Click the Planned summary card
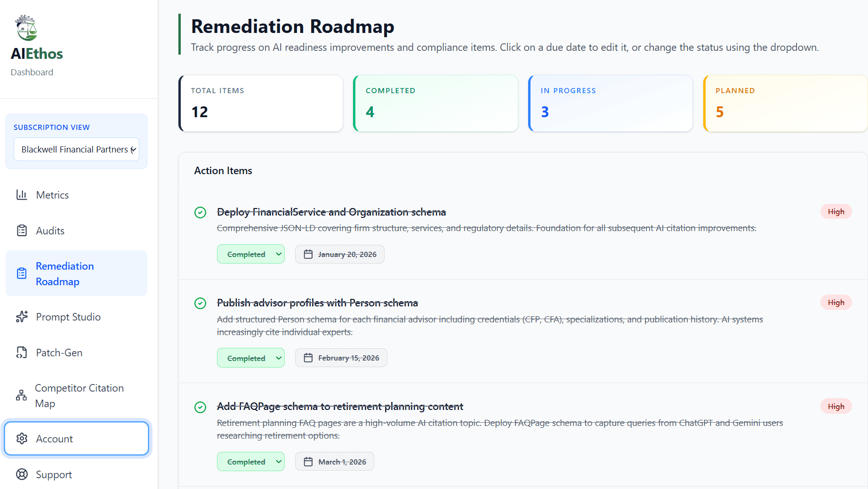The height and width of the screenshot is (489, 868). [x=785, y=104]
